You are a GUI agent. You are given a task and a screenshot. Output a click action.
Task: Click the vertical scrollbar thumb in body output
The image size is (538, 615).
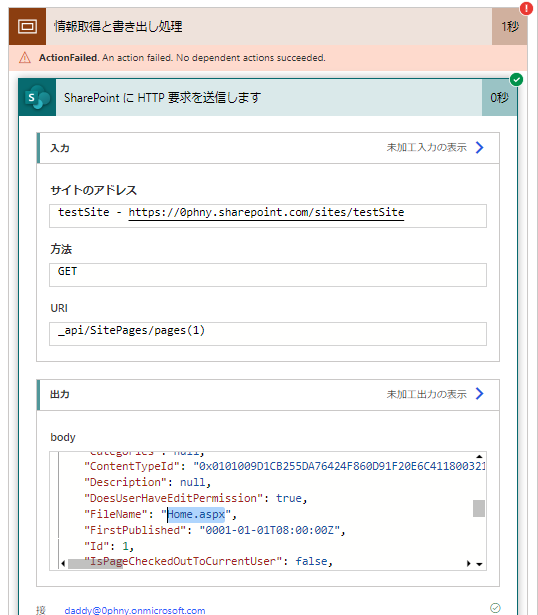479,508
